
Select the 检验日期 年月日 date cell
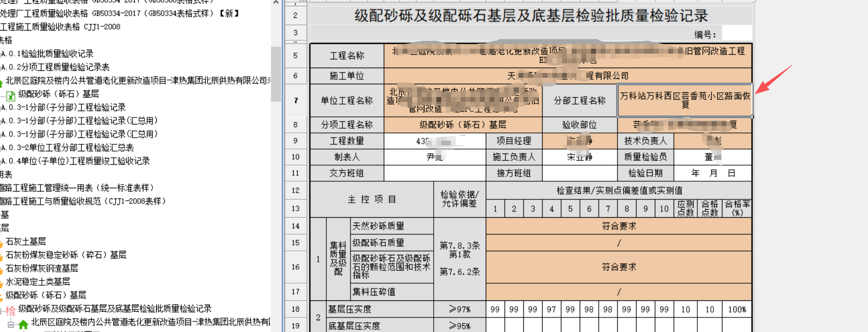tap(712, 173)
